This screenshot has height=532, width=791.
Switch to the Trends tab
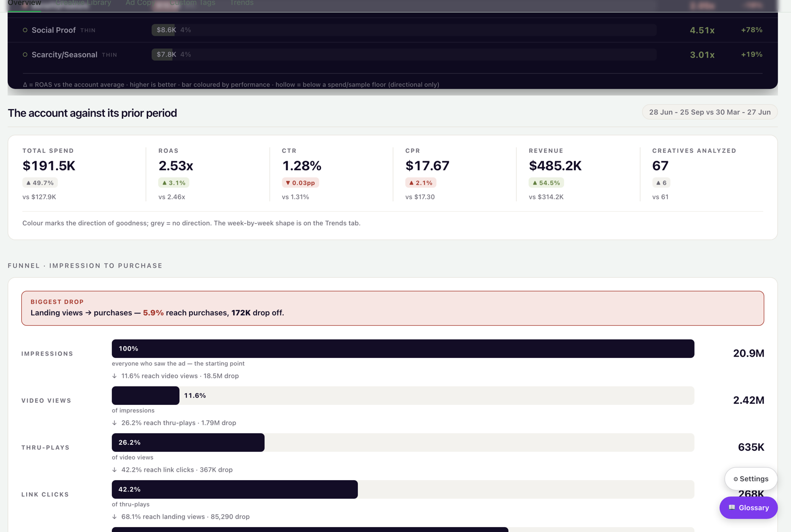242,3
